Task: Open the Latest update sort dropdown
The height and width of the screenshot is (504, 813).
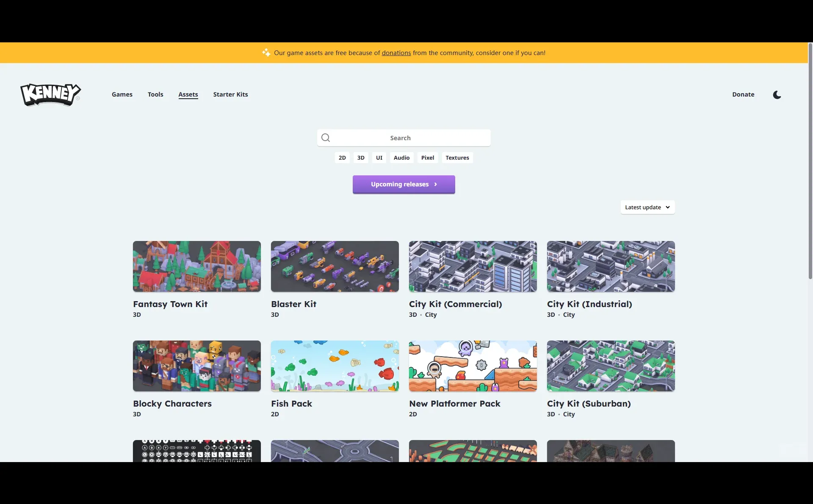Action: 647,207
